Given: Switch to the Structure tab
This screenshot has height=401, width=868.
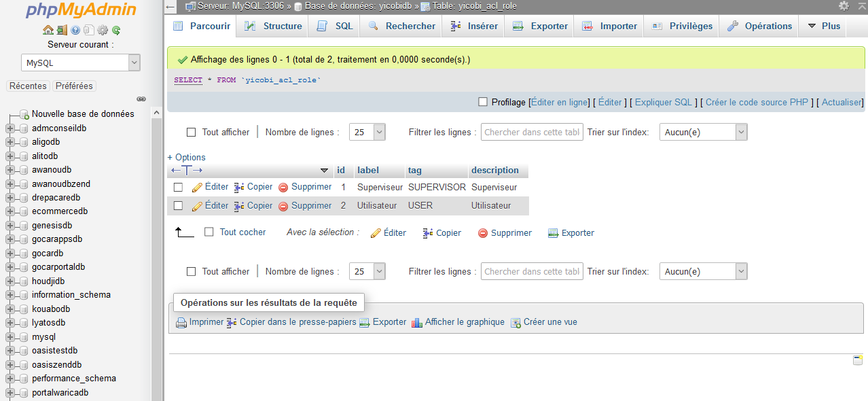Looking at the screenshot, I should [x=273, y=26].
